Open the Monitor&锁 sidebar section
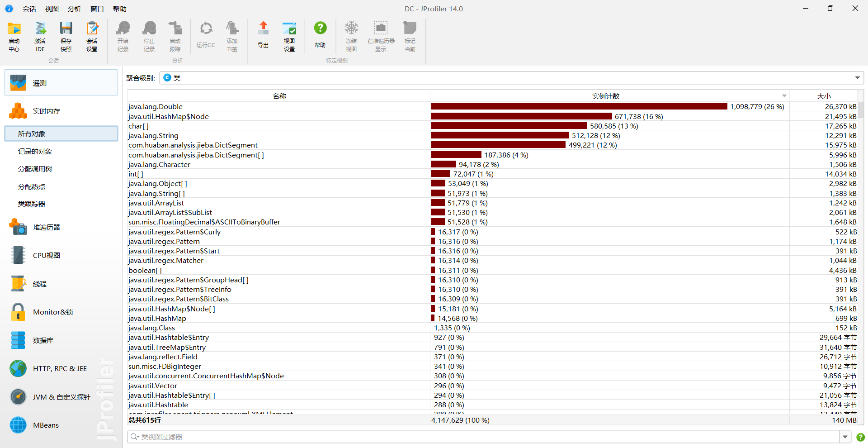 (x=61, y=312)
